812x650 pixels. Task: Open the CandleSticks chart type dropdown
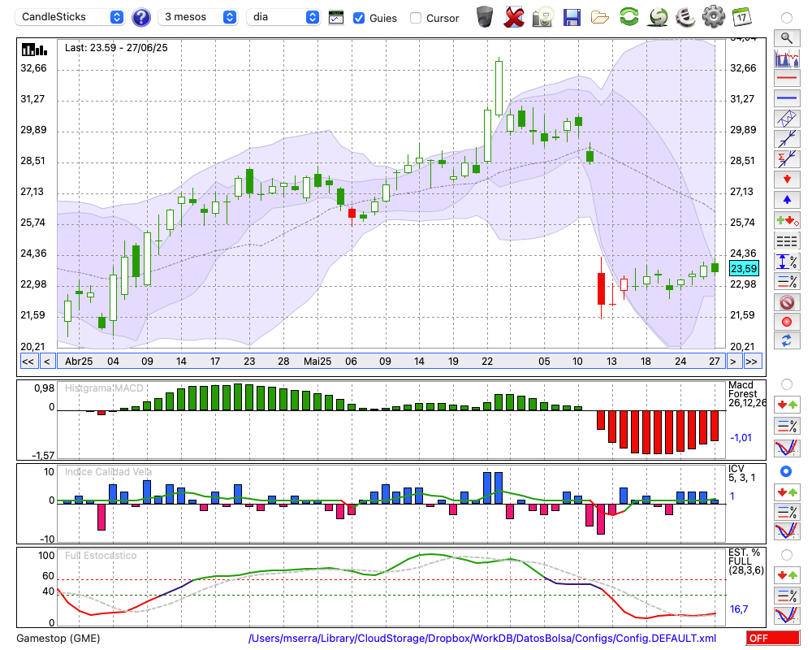(69, 17)
